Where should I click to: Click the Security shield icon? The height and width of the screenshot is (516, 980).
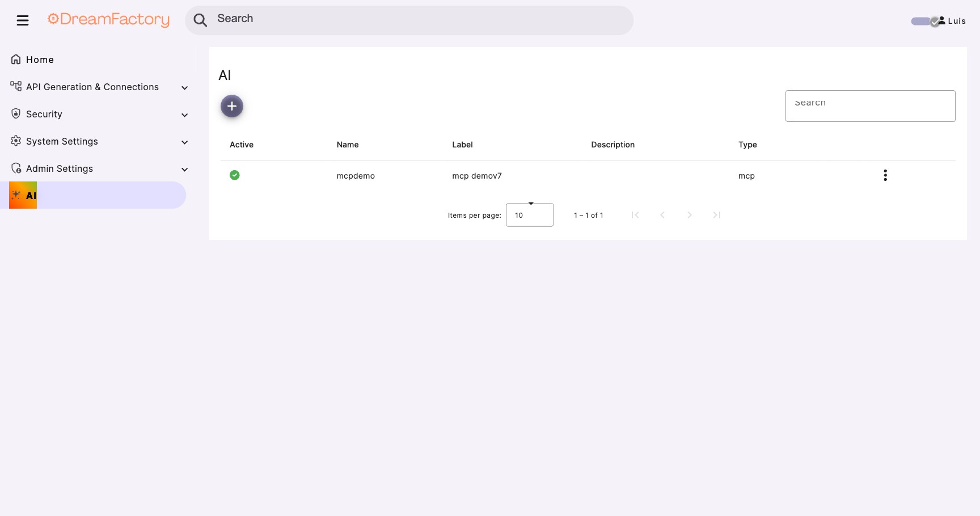tap(16, 113)
